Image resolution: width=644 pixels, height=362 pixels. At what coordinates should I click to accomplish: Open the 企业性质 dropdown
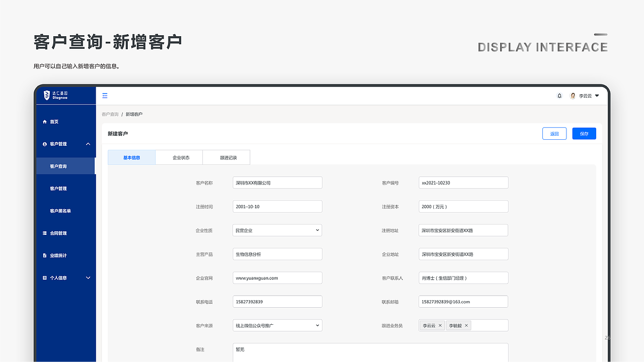pyautogui.click(x=277, y=230)
